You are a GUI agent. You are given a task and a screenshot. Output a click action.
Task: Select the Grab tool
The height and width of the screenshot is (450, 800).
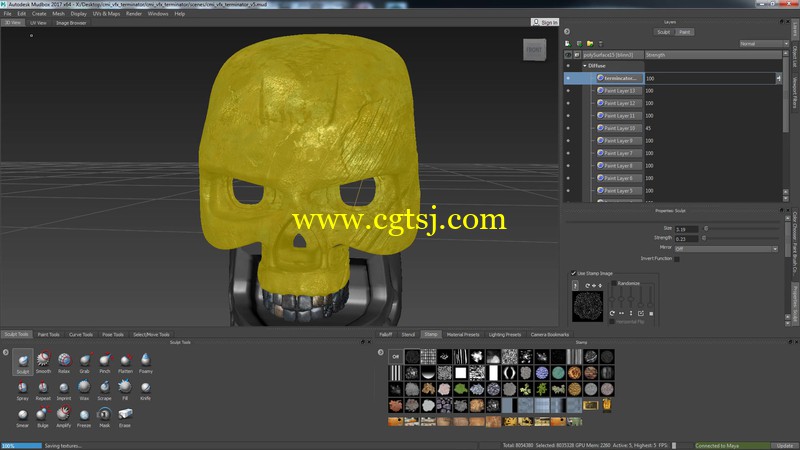pos(84,362)
